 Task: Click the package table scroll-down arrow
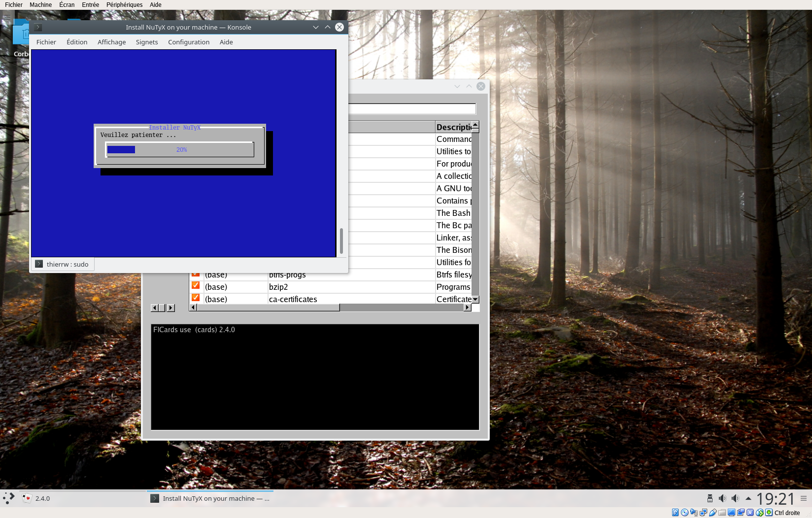tap(475, 299)
